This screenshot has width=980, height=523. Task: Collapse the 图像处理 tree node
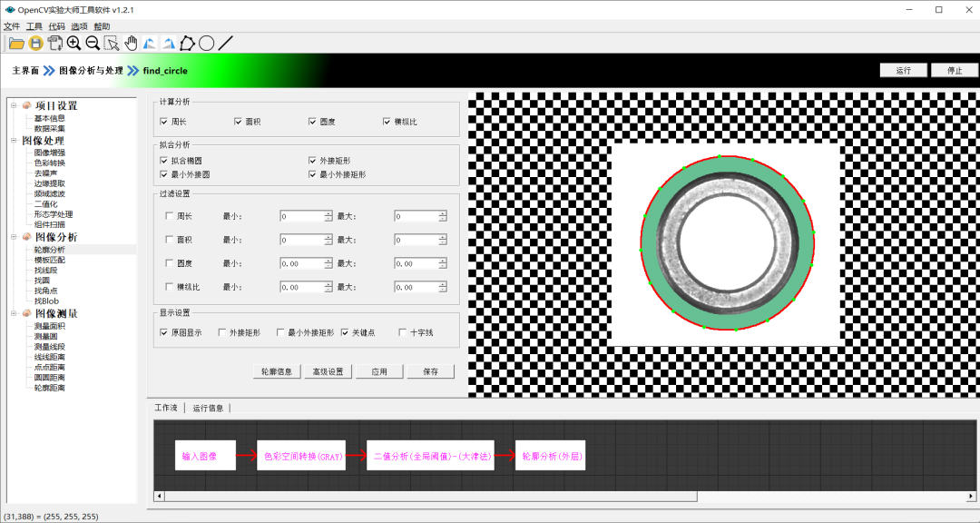[14, 141]
